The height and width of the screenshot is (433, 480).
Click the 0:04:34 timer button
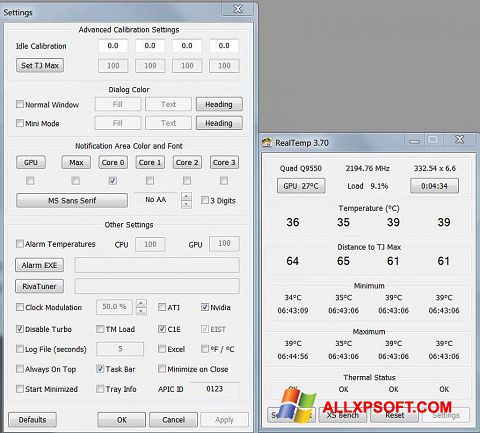tap(434, 186)
